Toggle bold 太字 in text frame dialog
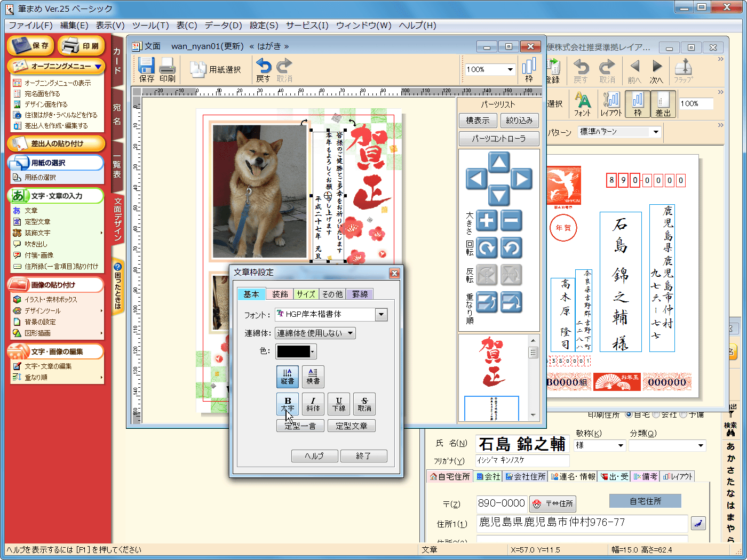 point(288,404)
